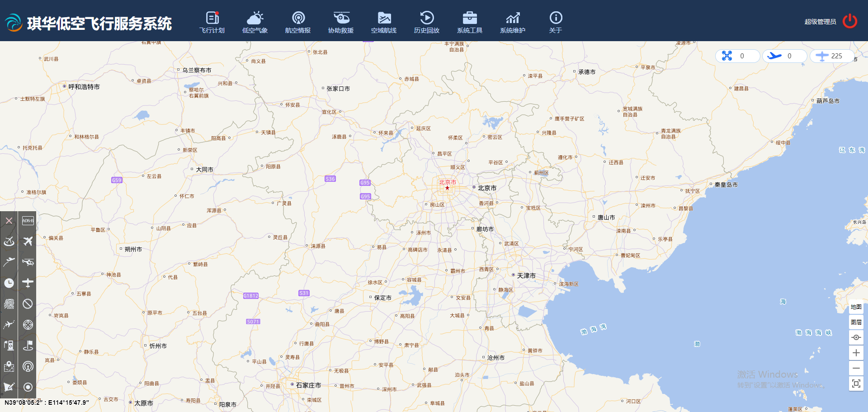Click the clock icon in left toolbar
This screenshot has width=868, height=412.
9,283
